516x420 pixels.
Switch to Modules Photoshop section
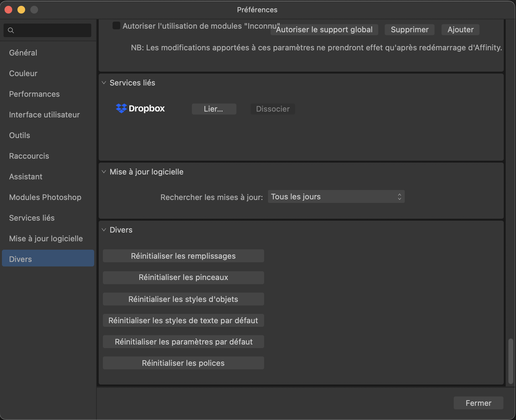click(x=45, y=197)
